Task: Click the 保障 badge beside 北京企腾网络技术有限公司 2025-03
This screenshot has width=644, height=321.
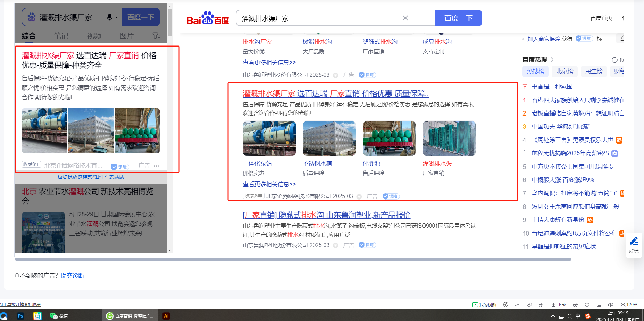Action: [391, 196]
